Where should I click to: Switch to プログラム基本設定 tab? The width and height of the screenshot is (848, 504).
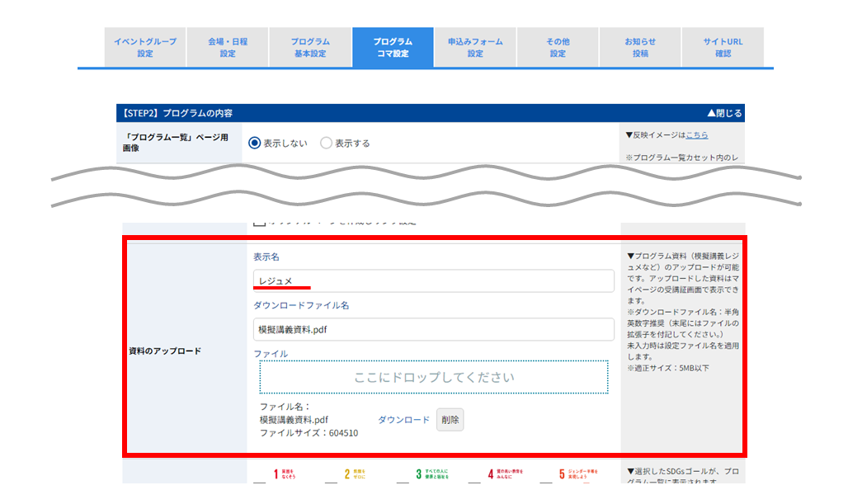click(x=310, y=47)
